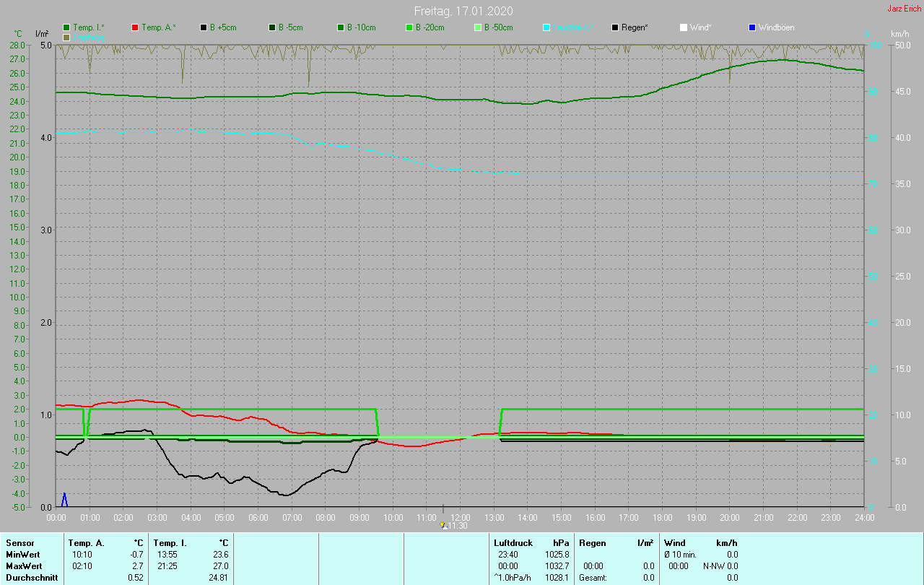Click the red Jarz Erich text
The width and height of the screenshot is (924, 585).
pyautogui.click(x=904, y=9)
